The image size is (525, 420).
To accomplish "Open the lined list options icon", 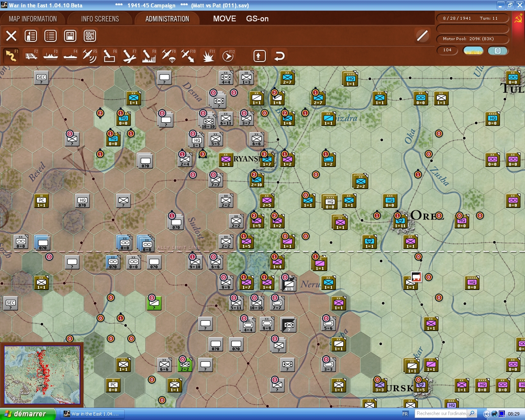I will coord(50,36).
